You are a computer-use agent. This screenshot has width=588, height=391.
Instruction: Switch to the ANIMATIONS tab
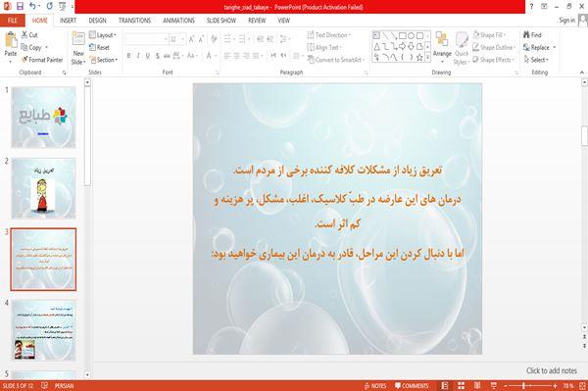[x=178, y=21]
